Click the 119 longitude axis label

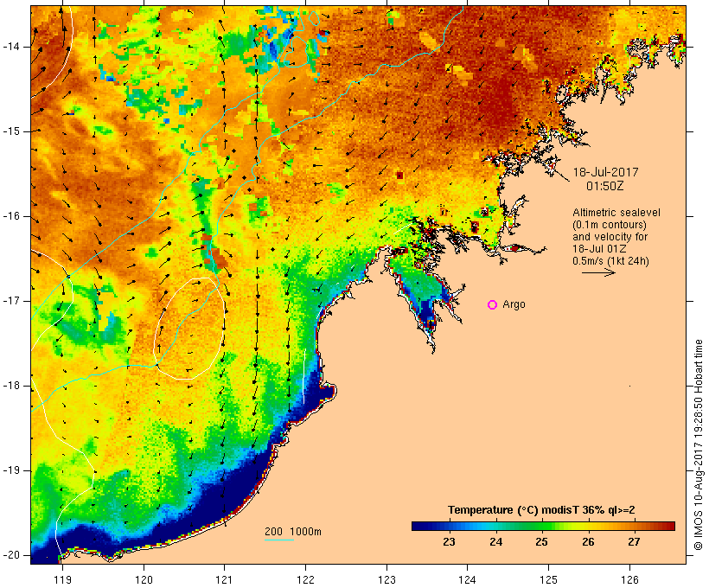pos(62,579)
